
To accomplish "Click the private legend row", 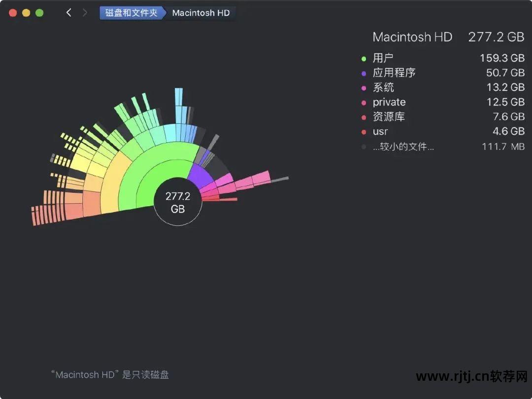I will (389, 102).
